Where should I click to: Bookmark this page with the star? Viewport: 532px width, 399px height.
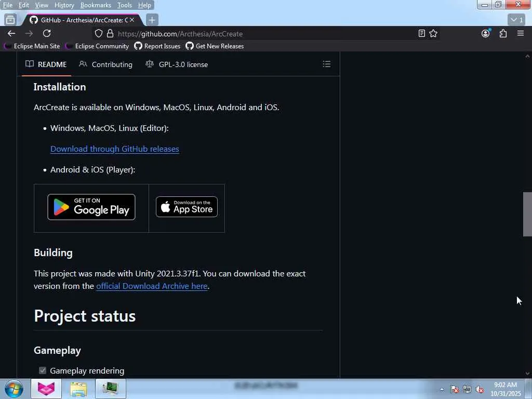pos(433,33)
